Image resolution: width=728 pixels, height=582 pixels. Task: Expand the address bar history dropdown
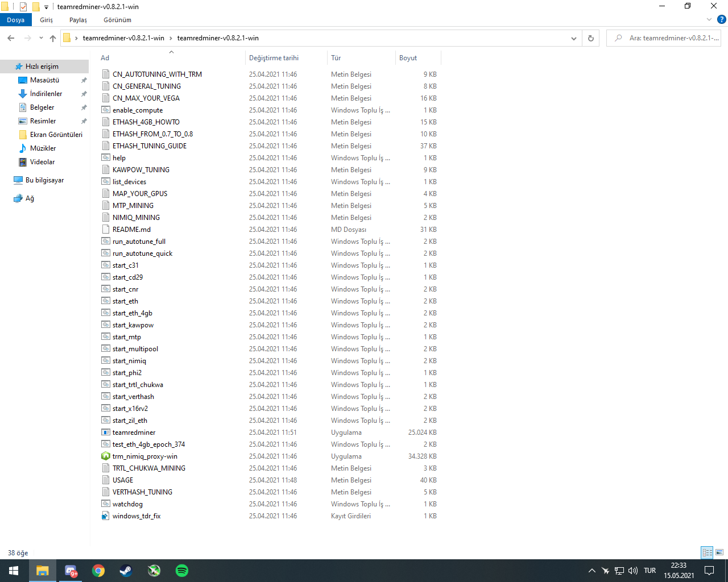573,38
